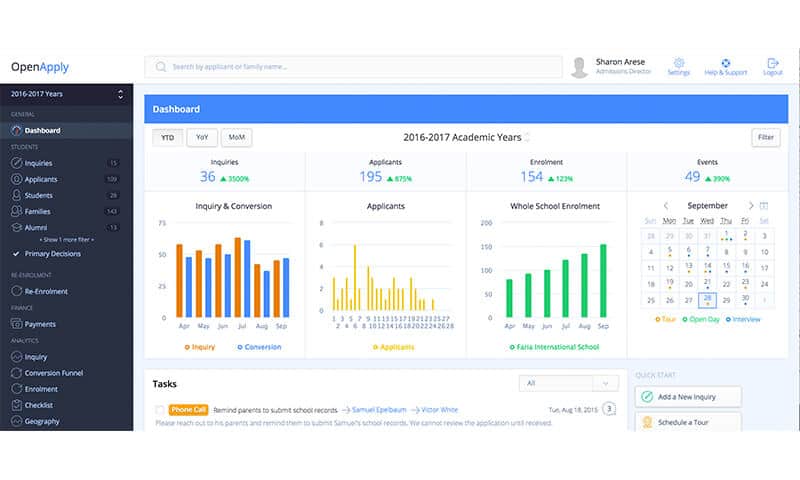Select the YoY view button
Image resolution: width=800 pixels, height=480 pixels.
(202, 138)
